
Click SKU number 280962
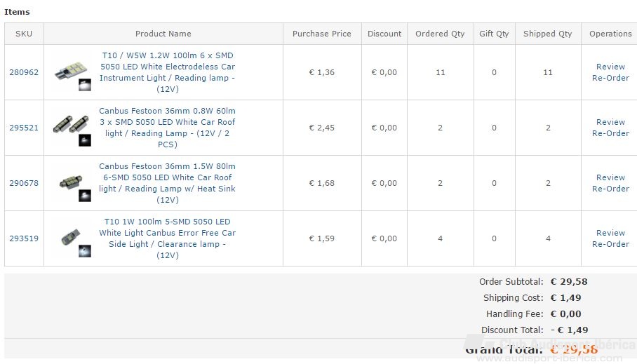point(24,72)
